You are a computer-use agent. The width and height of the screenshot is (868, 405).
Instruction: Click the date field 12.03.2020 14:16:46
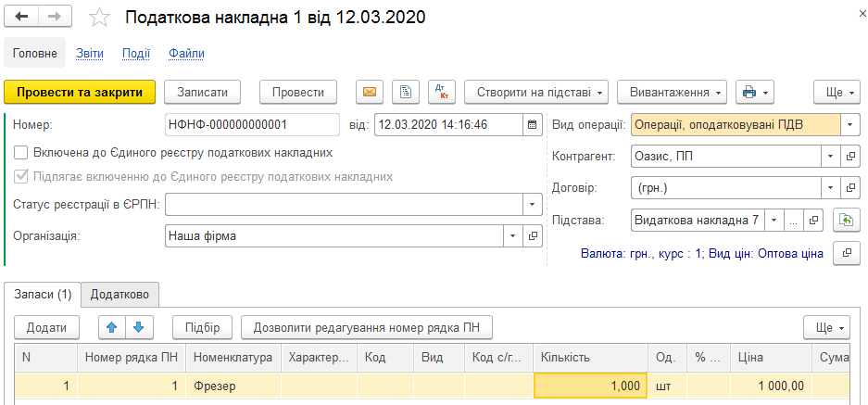point(449,125)
